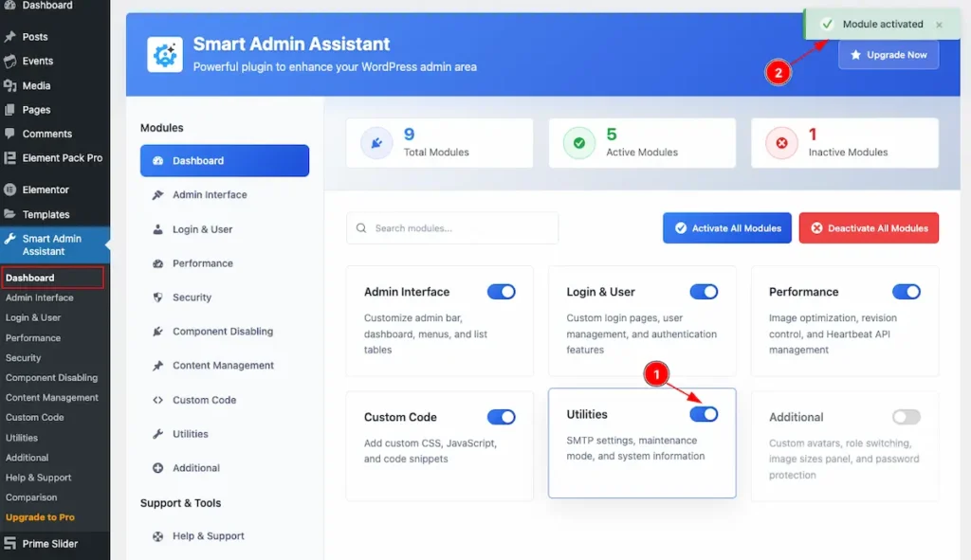971x560 pixels.
Task: Click the Element Pack Pro icon
Action: point(9,158)
